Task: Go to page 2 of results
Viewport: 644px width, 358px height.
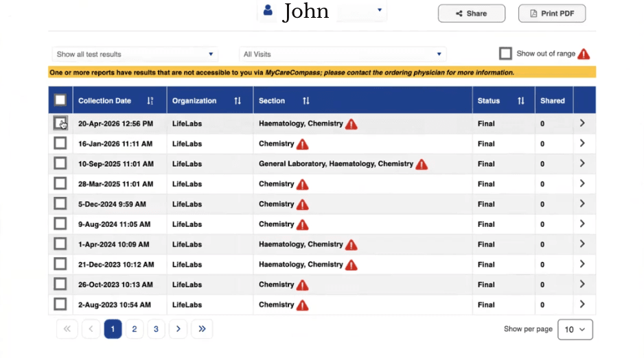Action: [135, 329]
